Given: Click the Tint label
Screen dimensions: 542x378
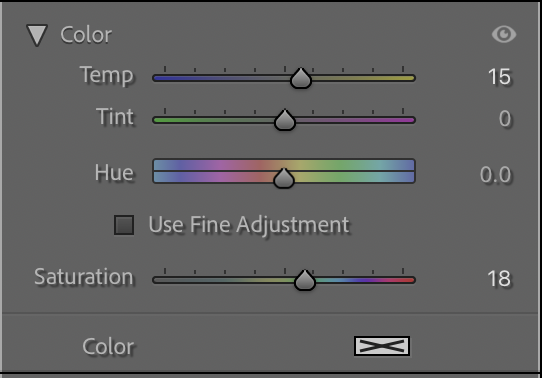Looking at the screenshot, I should (115, 116).
